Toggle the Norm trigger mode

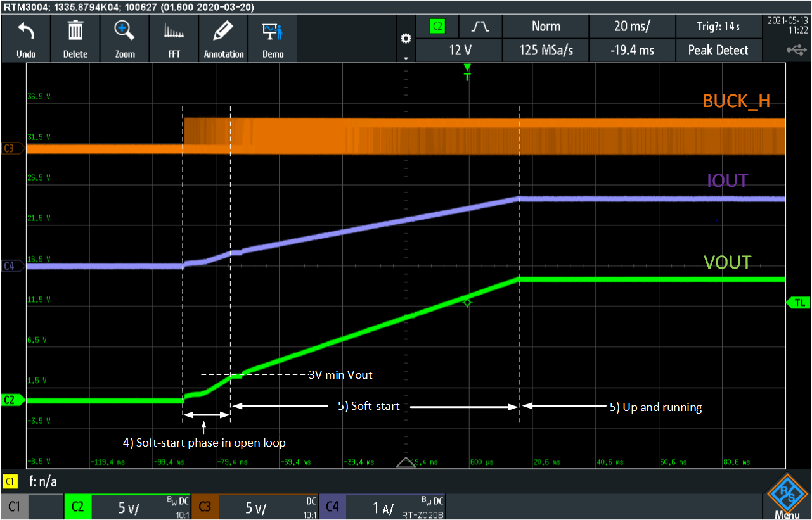[x=546, y=27]
